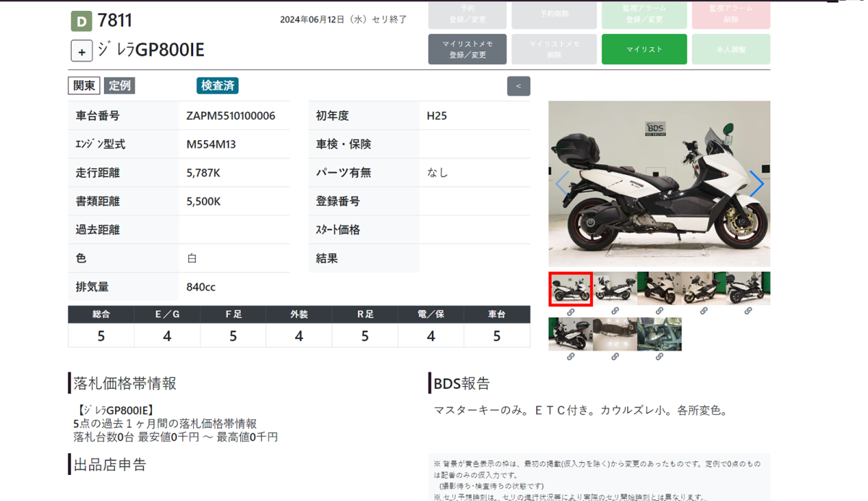
Task: Click the マイリストメモ 登録/変更 button
Action: (x=467, y=49)
